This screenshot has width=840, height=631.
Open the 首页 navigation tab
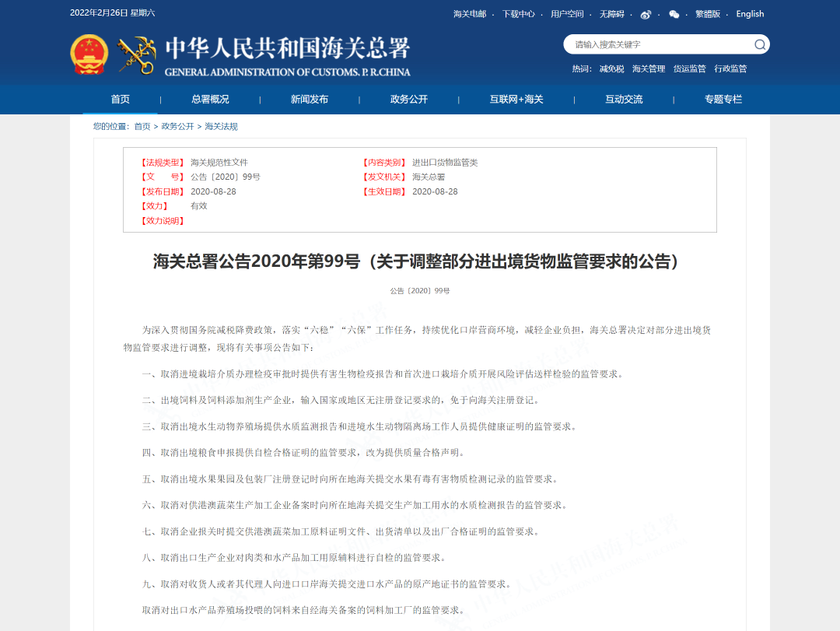point(121,100)
